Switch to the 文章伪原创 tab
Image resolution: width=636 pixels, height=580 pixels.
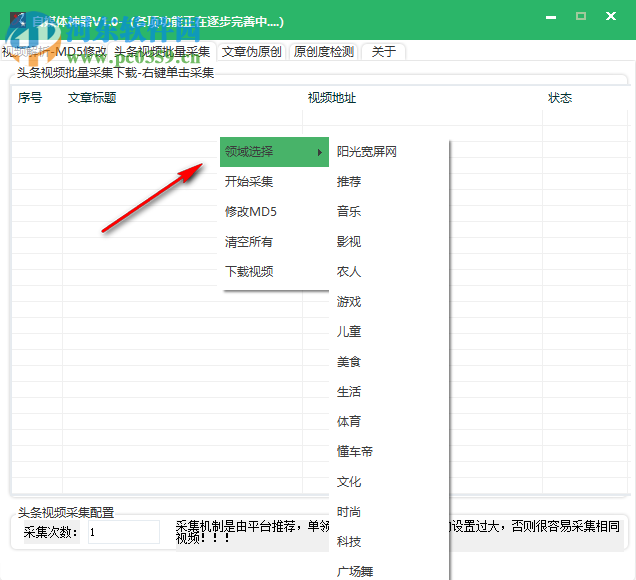coord(251,52)
